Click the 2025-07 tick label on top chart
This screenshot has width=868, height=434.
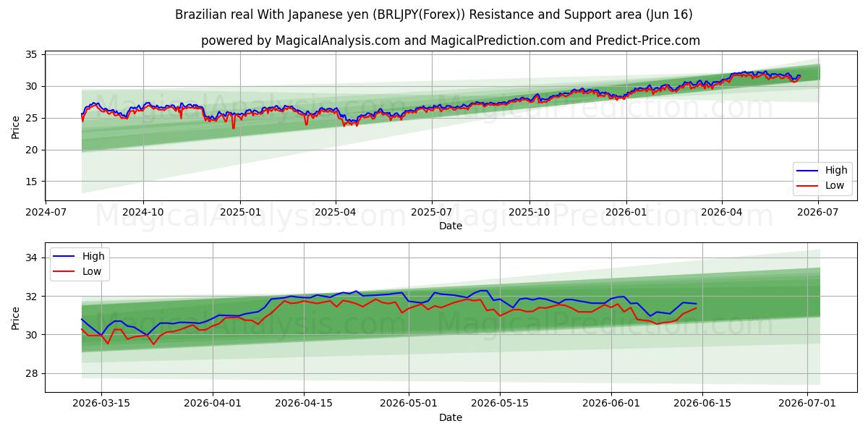click(432, 212)
